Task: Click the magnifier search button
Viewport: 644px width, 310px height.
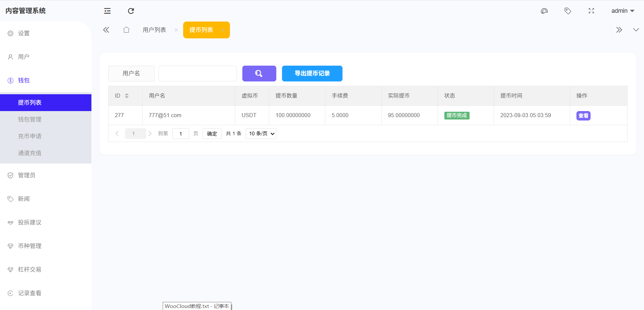Action: pyautogui.click(x=259, y=73)
